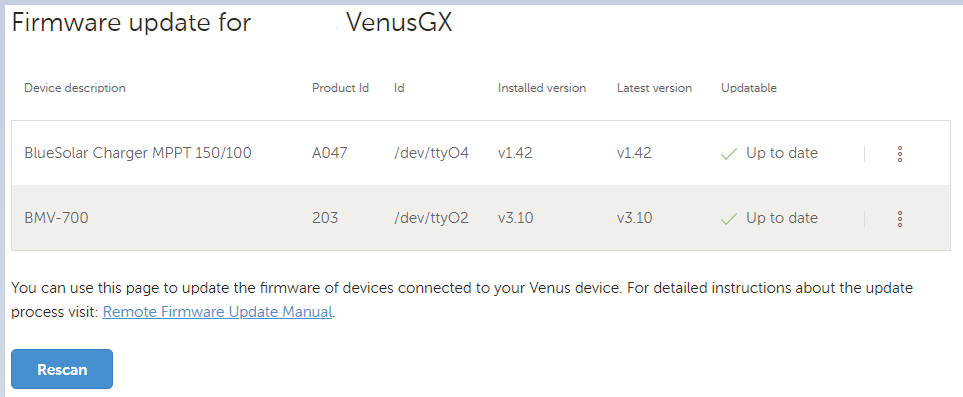Click the /dev/ttyO2 id cell

pyautogui.click(x=432, y=218)
